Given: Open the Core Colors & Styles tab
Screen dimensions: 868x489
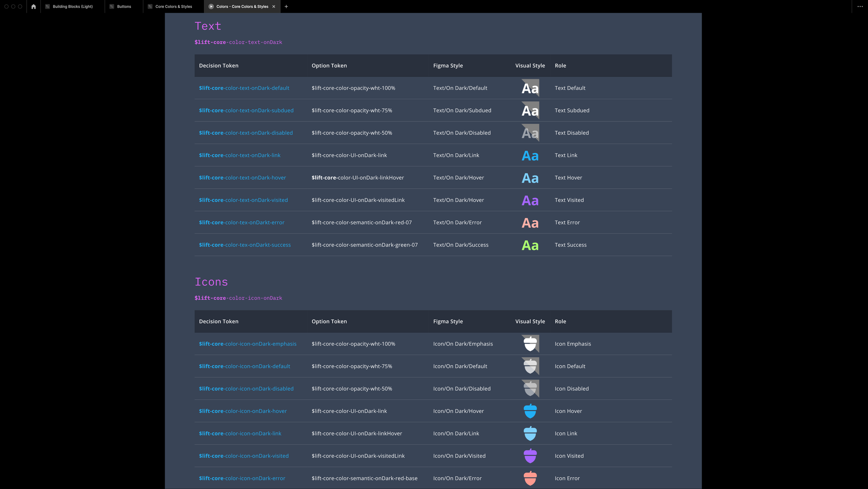Looking at the screenshot, I should 173,7.
